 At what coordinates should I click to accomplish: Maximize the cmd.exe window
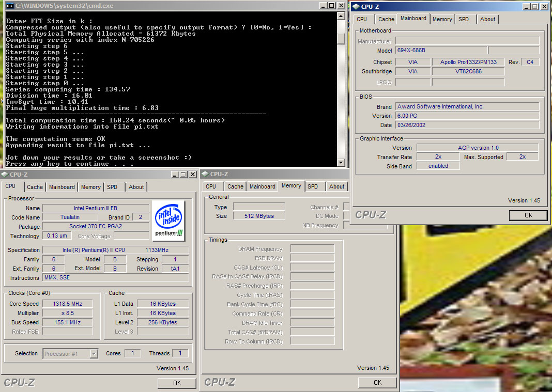point(332,5)
